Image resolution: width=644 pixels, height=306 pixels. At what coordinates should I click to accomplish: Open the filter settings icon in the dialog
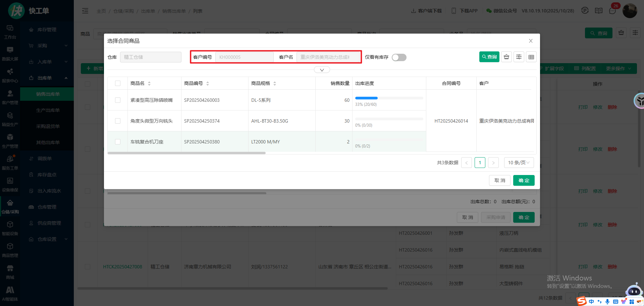pyautogui.click(x=519, y=57)
